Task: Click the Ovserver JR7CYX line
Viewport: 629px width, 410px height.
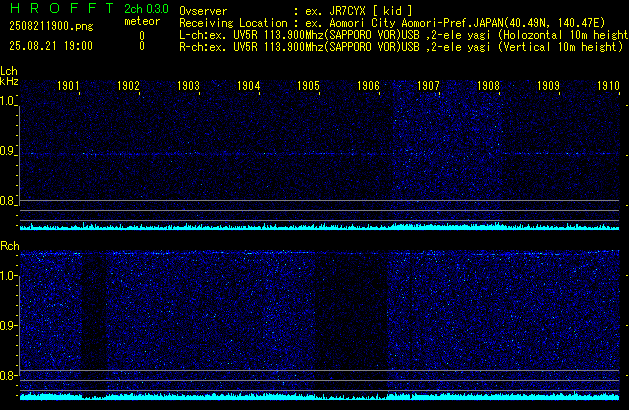Action: pos(296,11)
